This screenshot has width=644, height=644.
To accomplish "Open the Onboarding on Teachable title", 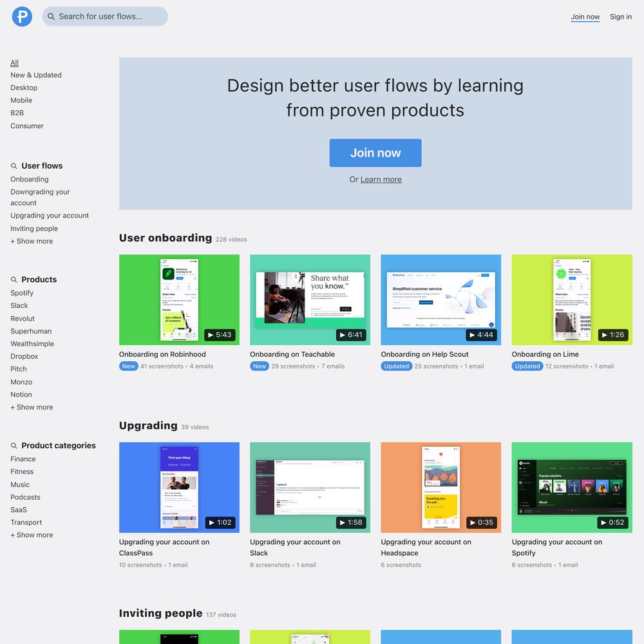I will click(x=292, y=354).
